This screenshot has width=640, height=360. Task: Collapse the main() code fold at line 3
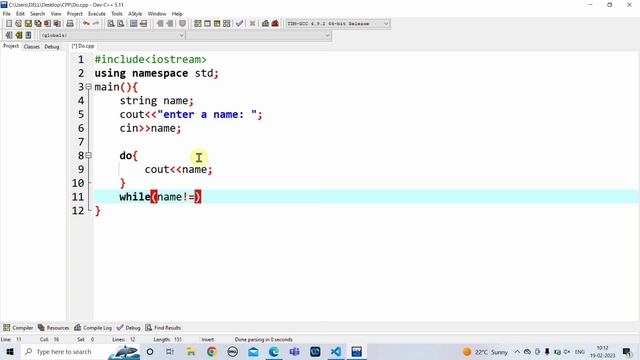[89, 87]
